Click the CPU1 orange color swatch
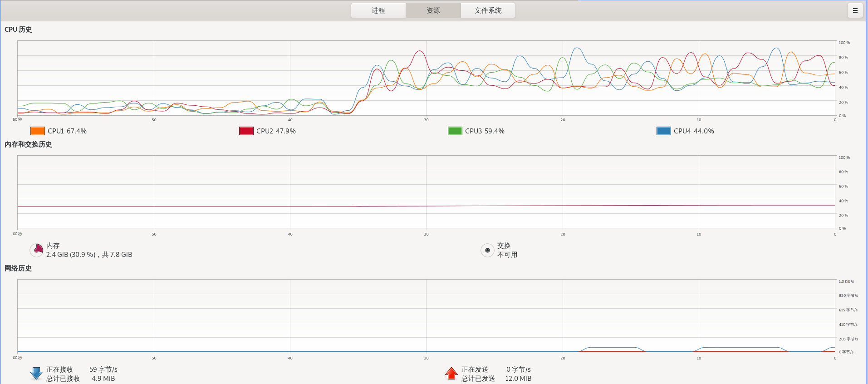Viewport: 868px width, 384px height. 38,131
